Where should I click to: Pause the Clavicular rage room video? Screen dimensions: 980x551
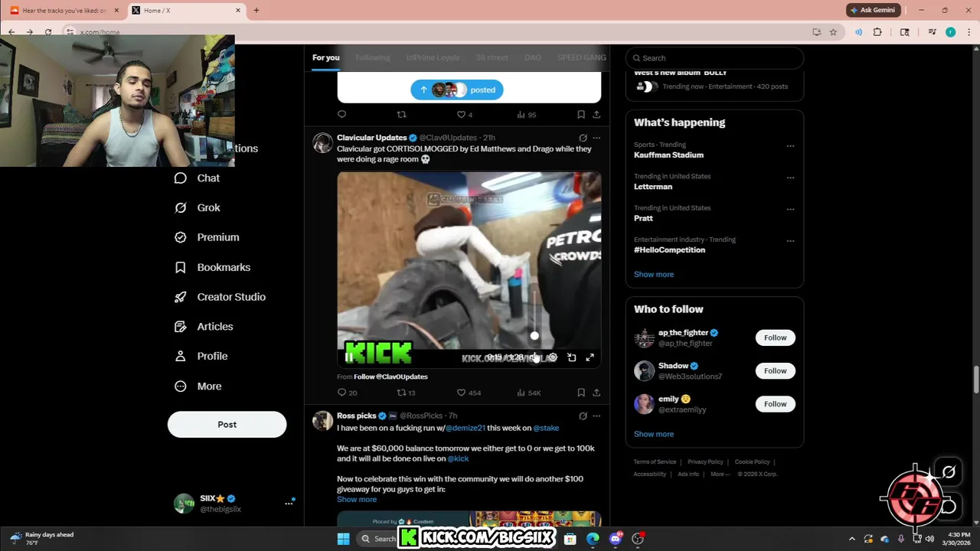(x=349, y=357)
